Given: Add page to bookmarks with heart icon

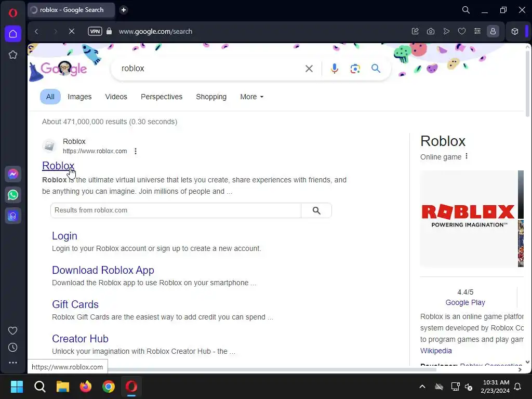Looking at the screenshot, I should click(462, 31).
